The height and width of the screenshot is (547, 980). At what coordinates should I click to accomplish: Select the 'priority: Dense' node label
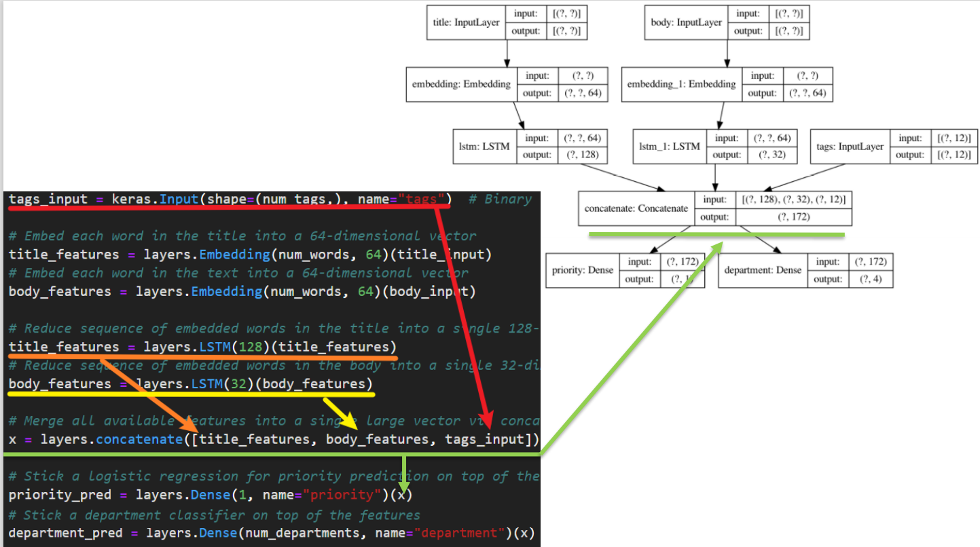[583, 270]
